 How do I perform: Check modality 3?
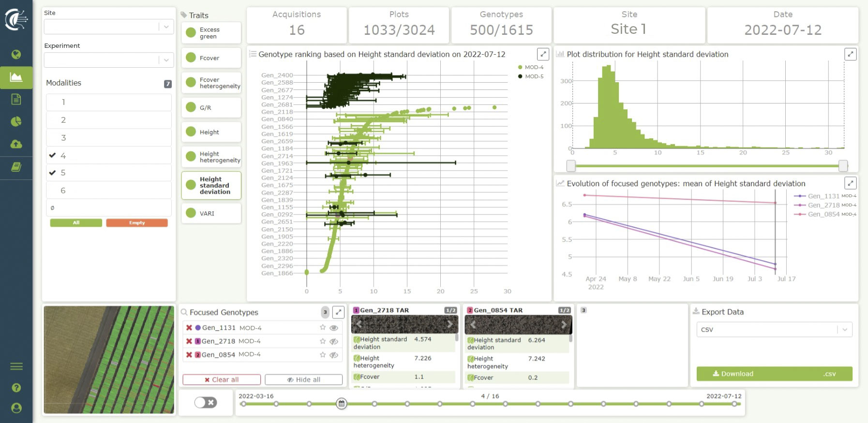click(x=109, y=138)
